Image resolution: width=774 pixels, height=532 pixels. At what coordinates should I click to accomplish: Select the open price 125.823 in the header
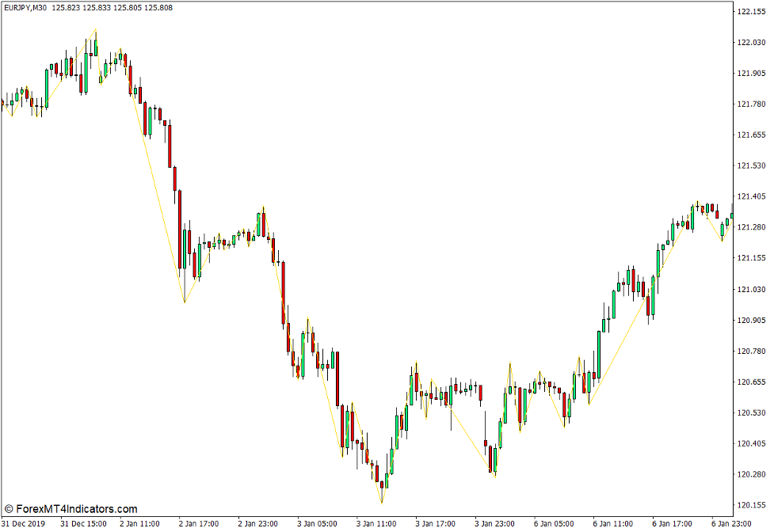pos(67,7)
